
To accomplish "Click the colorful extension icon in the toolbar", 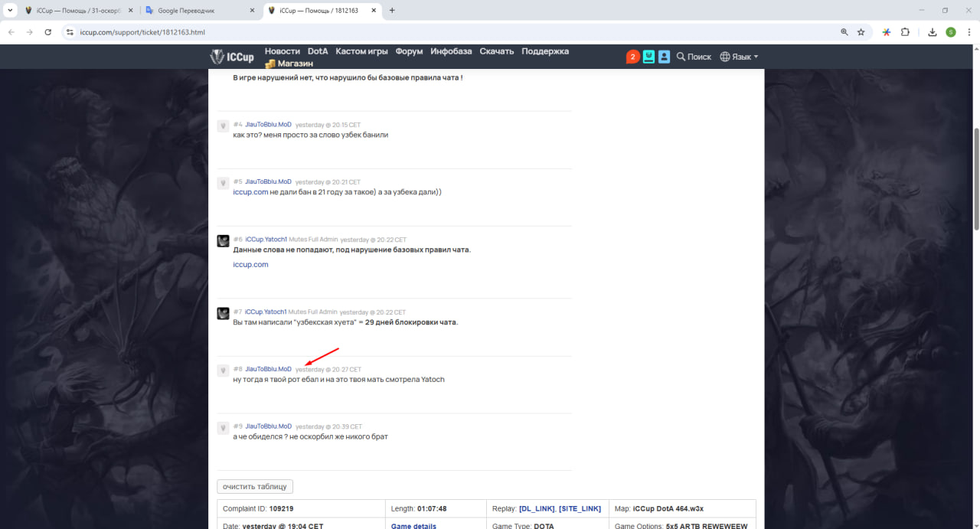I will click(x=887, y=32).
